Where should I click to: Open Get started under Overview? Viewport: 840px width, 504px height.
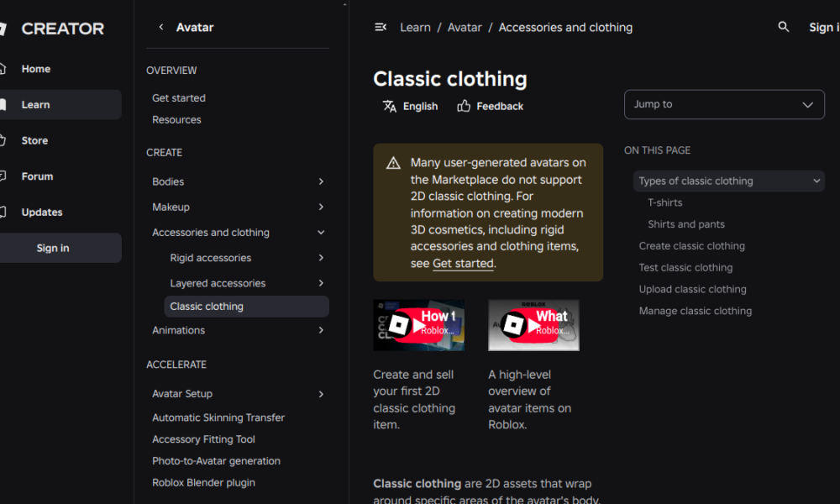coord(179,98)
